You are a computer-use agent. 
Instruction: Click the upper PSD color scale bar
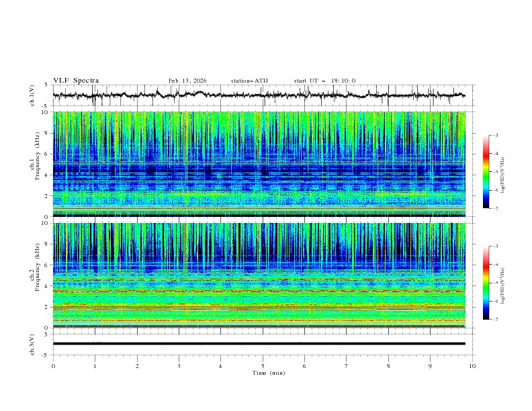pyautogui.click(x=486, y=172)
